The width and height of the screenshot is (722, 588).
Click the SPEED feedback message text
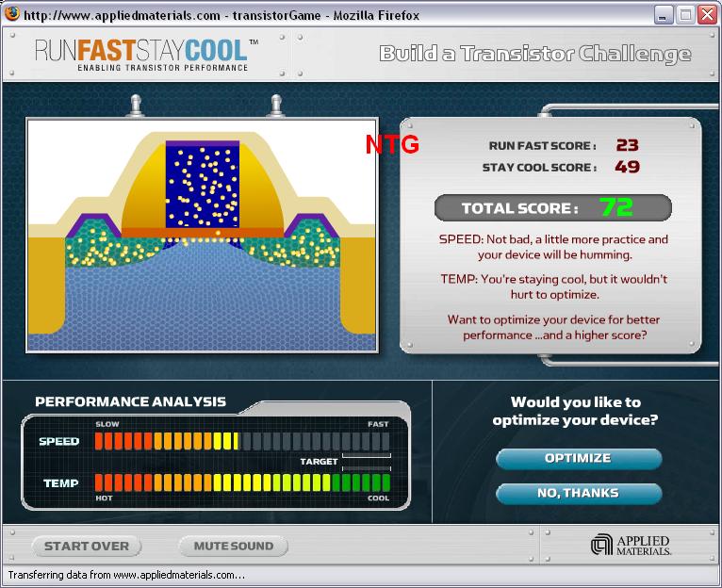point(553,247)
